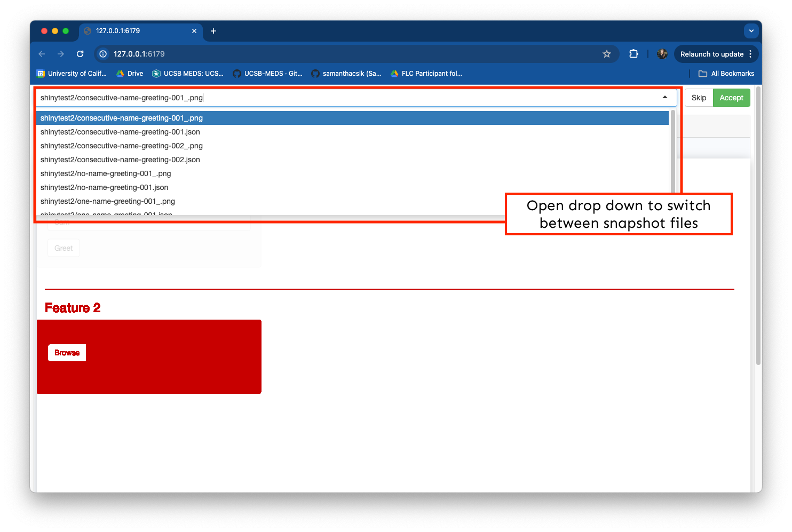This screenshot has height=532, width=792.
Task: Choose no-name-greeting-001_.png option
Action: tap(106, 173)
